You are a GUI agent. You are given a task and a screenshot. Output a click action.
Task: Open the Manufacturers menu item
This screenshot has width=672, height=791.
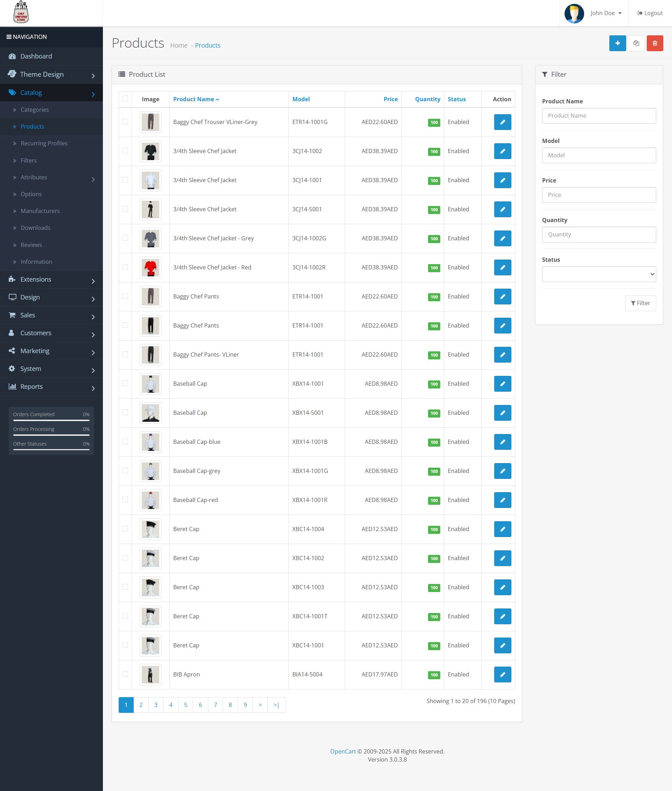point(40,211)
